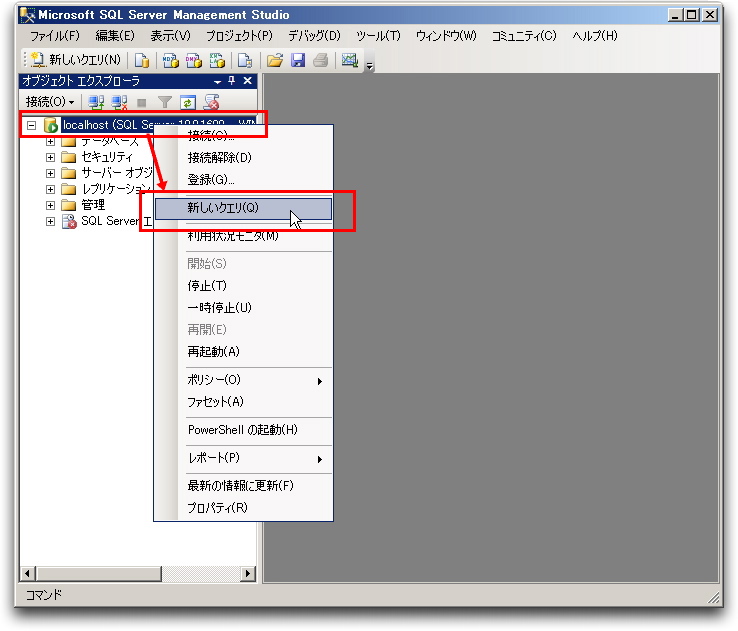The height and width of the screenshot is (631, 738).
Task: Click the refresh icon in Object Explorer
Action: coord(188,102)
